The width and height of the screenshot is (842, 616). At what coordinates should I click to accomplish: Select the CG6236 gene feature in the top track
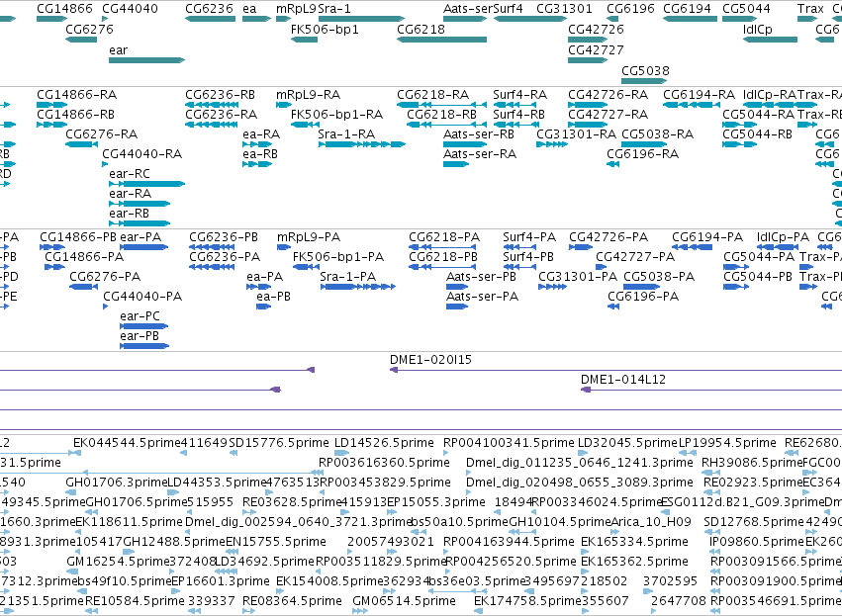(x=210, y=19)
